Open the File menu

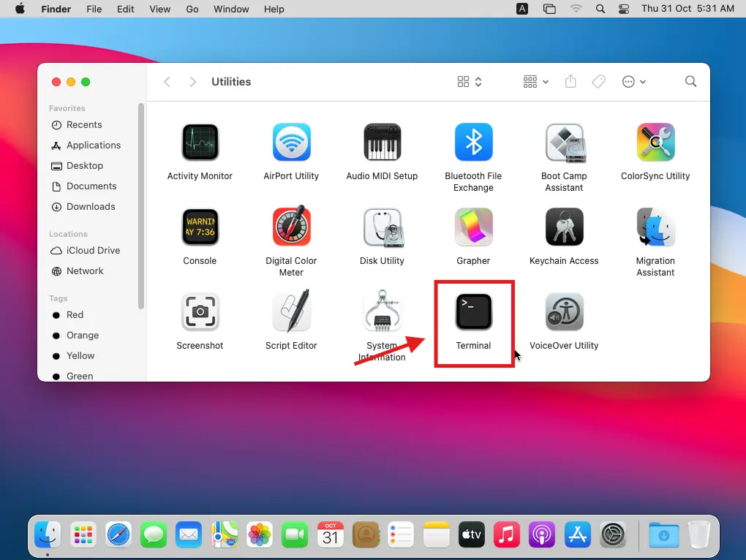[x=94, y=9]
